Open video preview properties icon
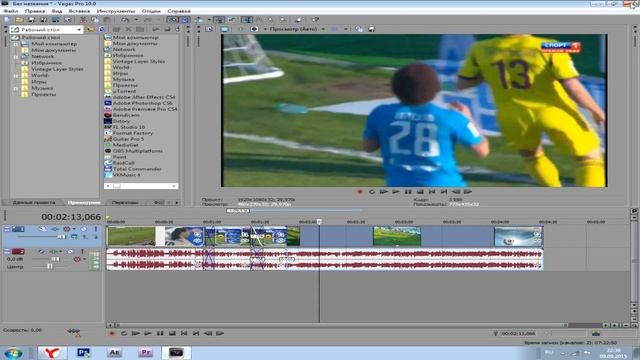This screenshot has height=360, width=640. coord(209,29)
